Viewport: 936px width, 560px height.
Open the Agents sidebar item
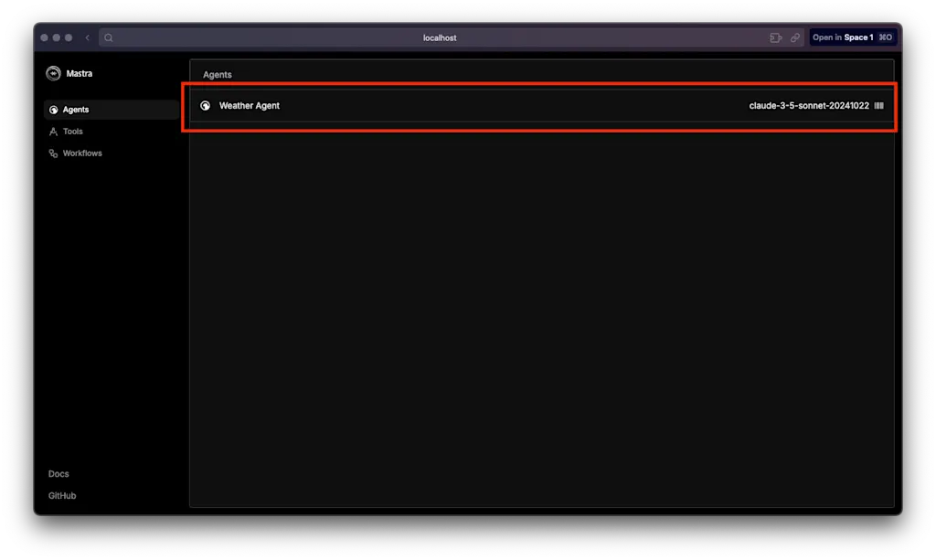(112, 110)
